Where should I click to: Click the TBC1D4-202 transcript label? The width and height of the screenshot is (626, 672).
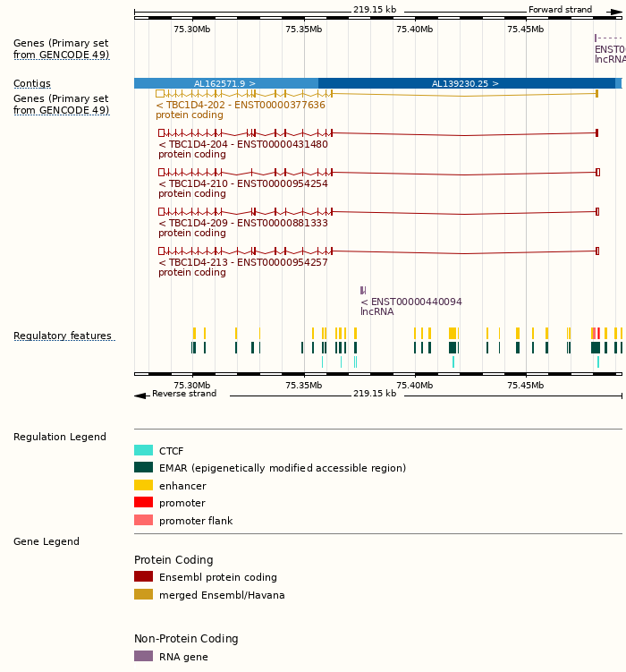coord(240,105)
